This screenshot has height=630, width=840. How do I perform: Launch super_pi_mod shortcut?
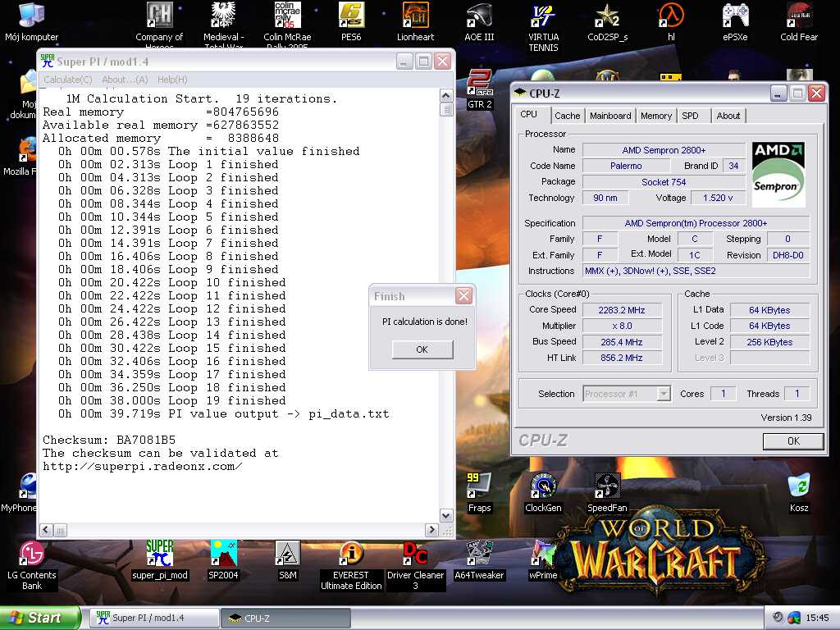click(160, 560)
